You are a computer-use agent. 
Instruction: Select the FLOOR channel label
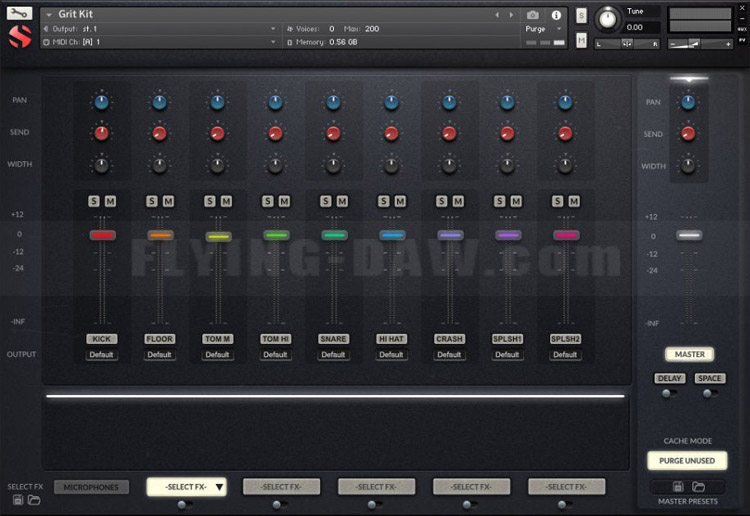coord(159,339)
